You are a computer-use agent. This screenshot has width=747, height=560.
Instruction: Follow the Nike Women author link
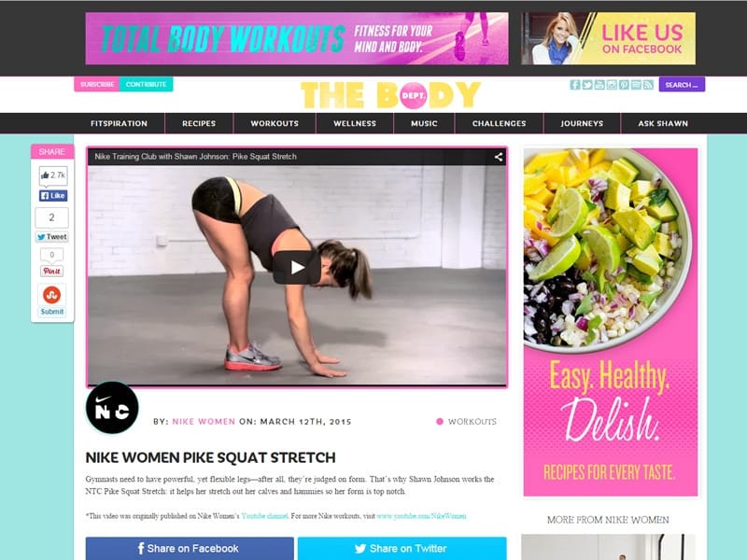204,422
